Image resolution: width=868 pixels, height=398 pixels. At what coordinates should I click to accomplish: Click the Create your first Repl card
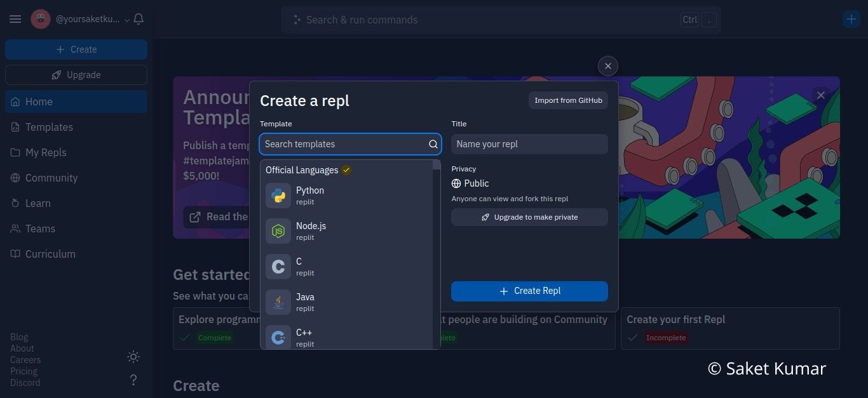[730, 328]
